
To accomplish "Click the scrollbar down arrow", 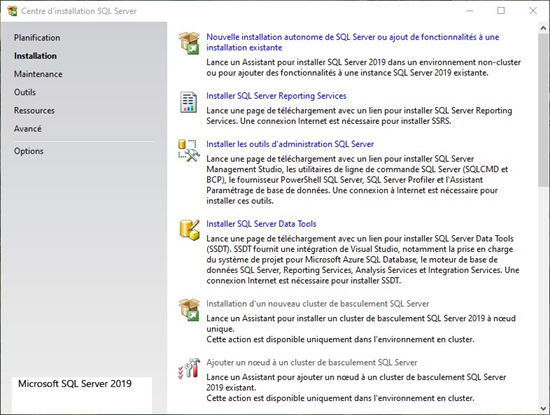I will point(543,408).
